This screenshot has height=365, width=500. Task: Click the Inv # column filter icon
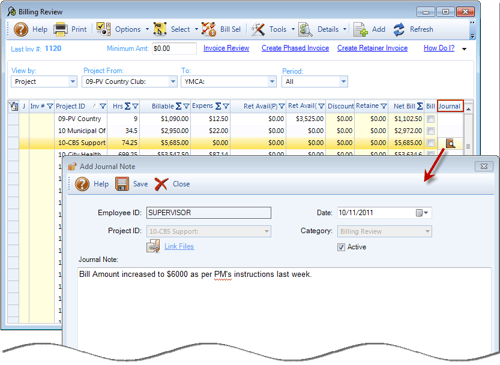(50, 106)
